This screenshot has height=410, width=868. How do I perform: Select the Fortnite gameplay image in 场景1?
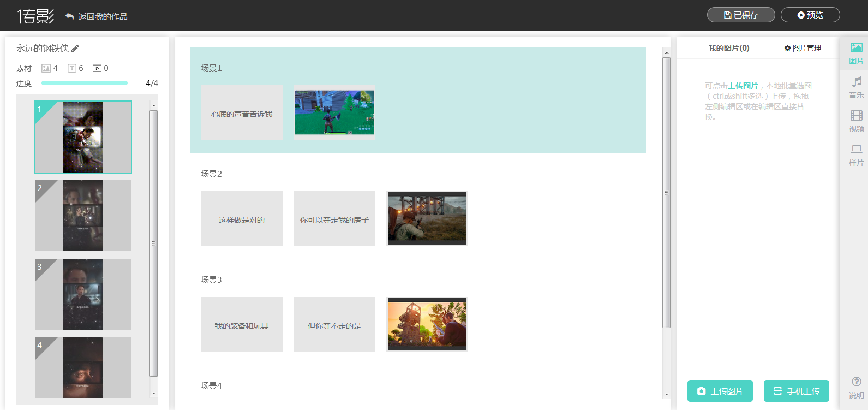click(x=334, y=112)
